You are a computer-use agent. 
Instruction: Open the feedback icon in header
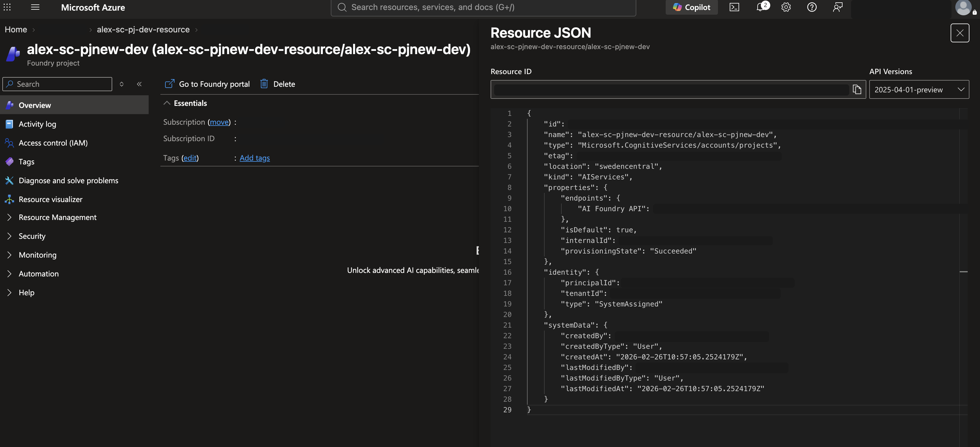pos(838,7)
